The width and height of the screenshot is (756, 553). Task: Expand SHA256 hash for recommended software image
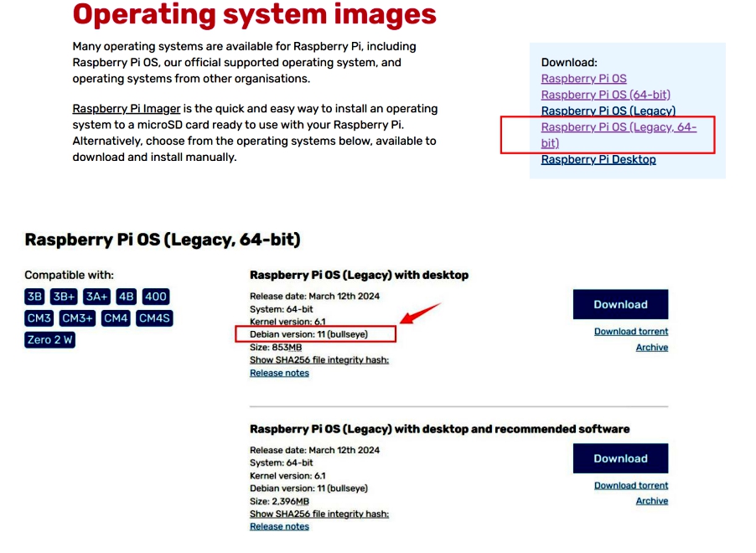(x=318, y=514)
